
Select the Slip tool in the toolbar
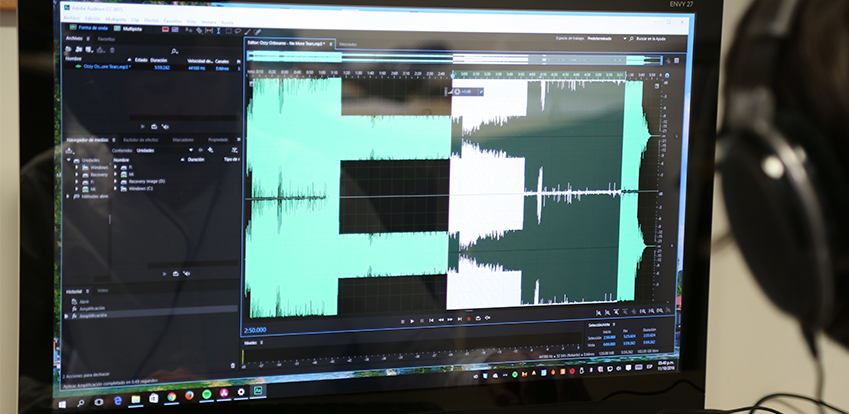(209, 30)
